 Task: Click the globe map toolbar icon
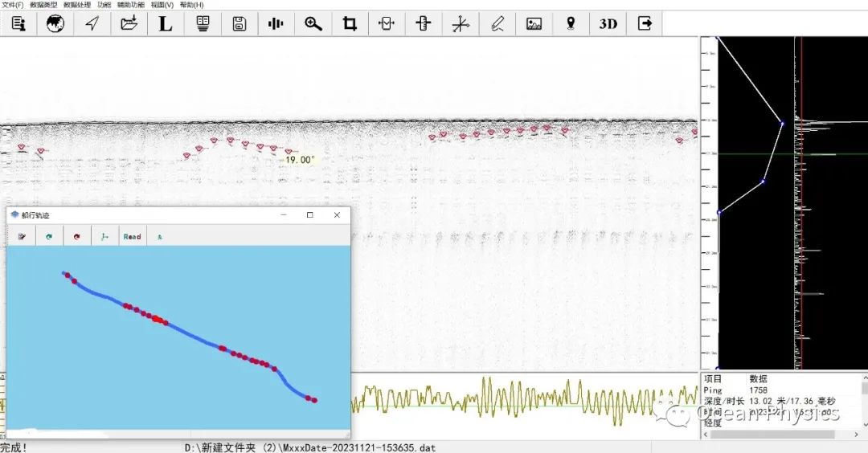pos(55,24)
